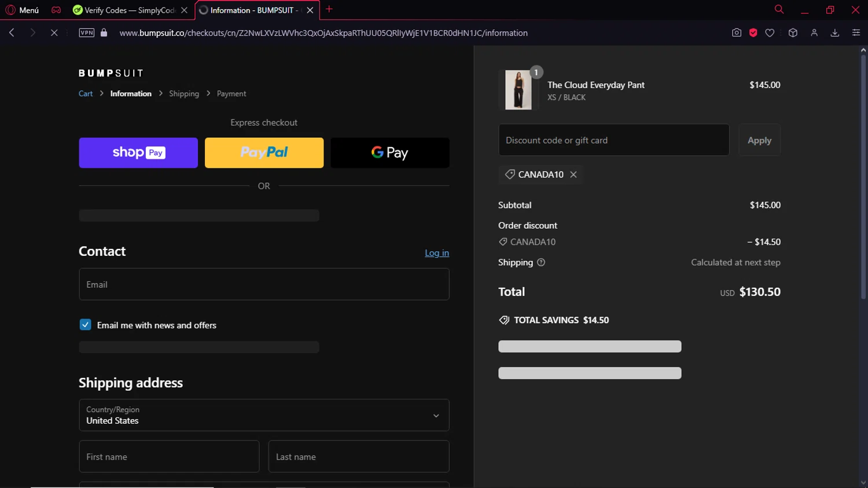
Task: Open the profile account icon
Action: [814, 33]
